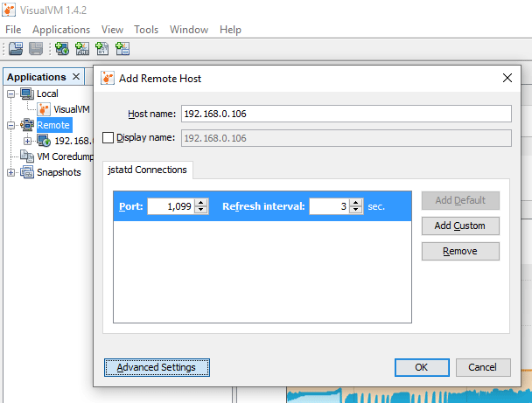The height and width of the screenshot is (403, 532).
Task: Click the Add VM Coredump toolbar icon
Action: [102, 48]
